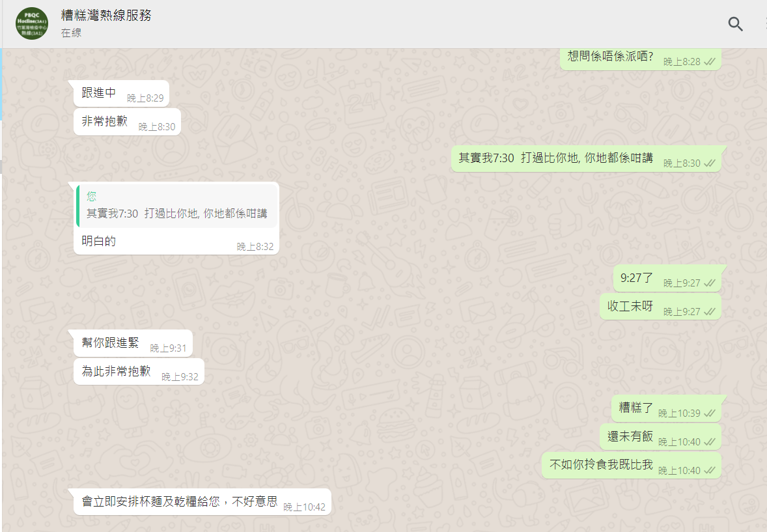Select the 跟進中 message bubble
767x532 pixels.
click(x=121, y=94)
